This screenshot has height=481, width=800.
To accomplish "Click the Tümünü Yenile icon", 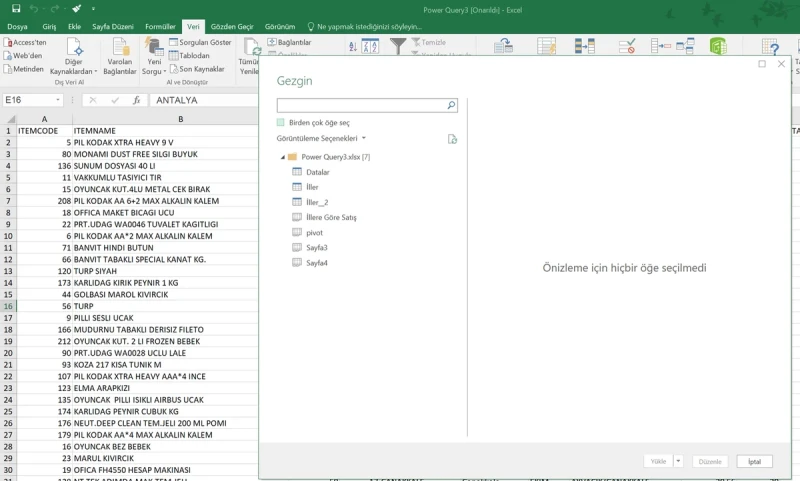I will (x=251, y=47).
